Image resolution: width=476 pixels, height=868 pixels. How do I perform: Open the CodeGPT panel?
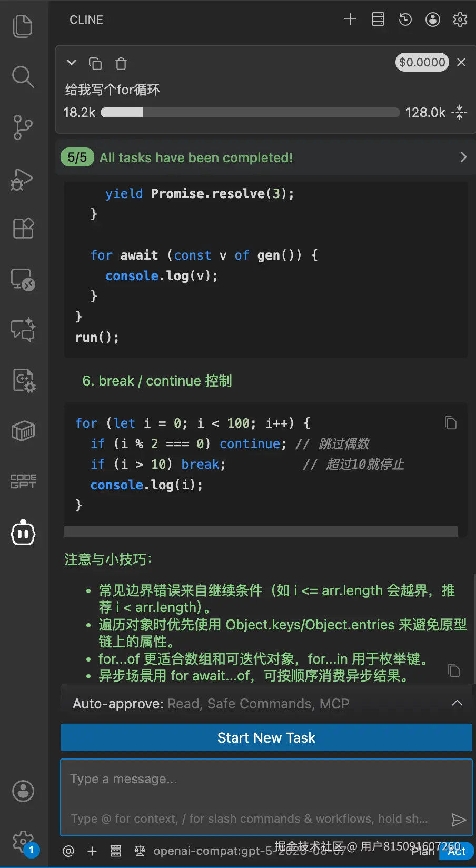pos(23,481)
